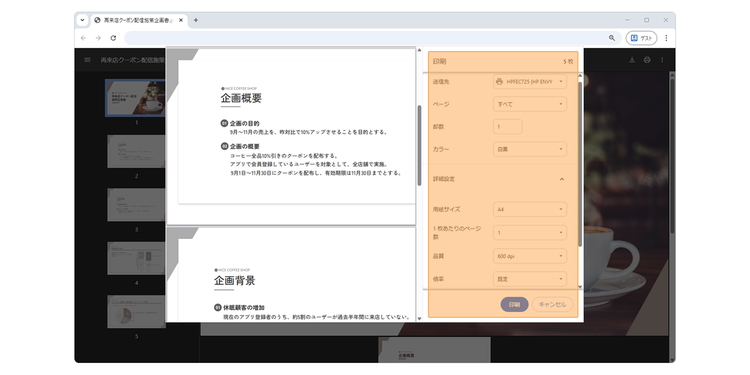This screenshot has height=375, width=750.
Task: Open the tab search chevron
Action: click(82, 20)
